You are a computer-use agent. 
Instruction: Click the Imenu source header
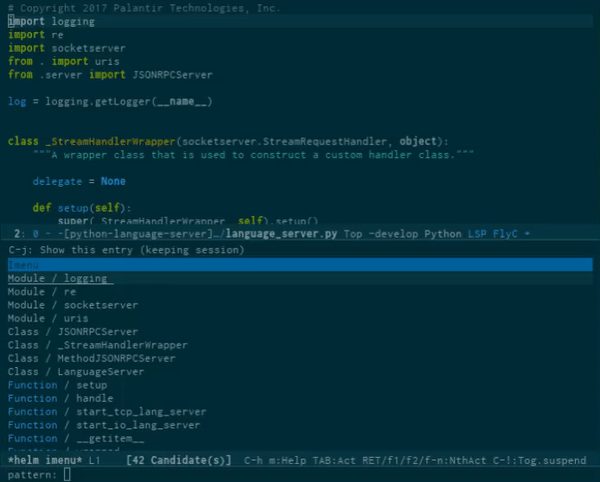(x=300, y=265)
